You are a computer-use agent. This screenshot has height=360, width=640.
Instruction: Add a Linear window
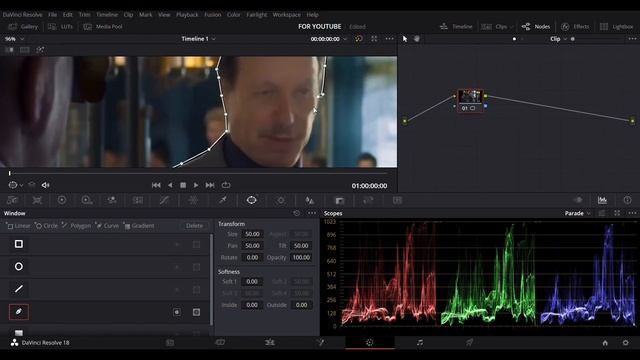[x=18, y=225]
